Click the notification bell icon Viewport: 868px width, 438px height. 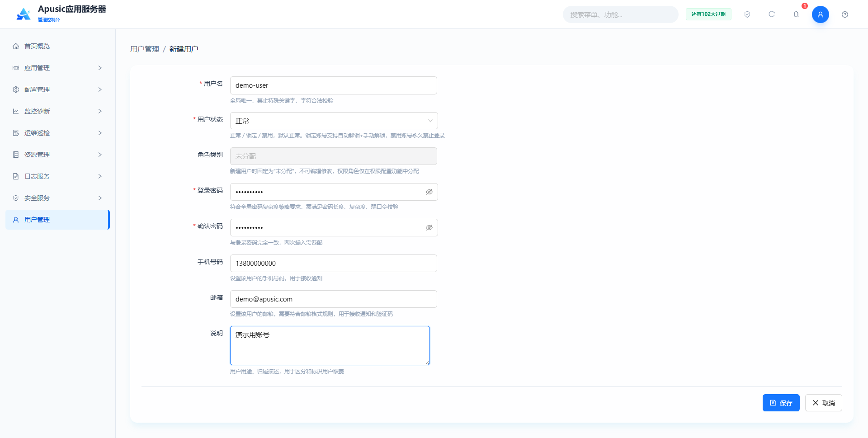click(796, 14)
